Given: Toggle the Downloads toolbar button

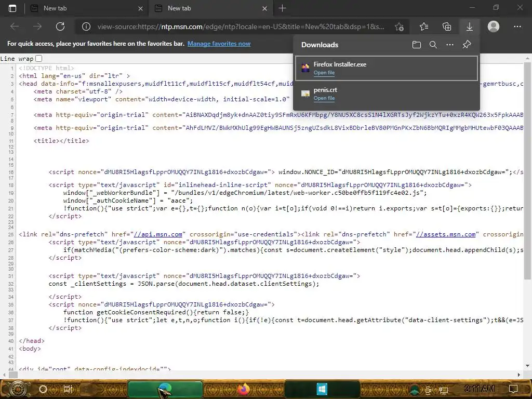Looking at the screenshot, I should point(470,26).
